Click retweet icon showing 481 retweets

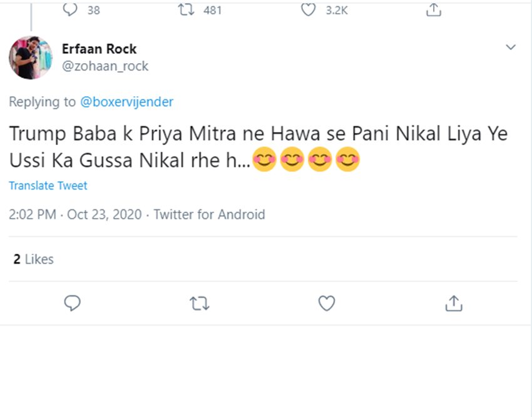186,9
